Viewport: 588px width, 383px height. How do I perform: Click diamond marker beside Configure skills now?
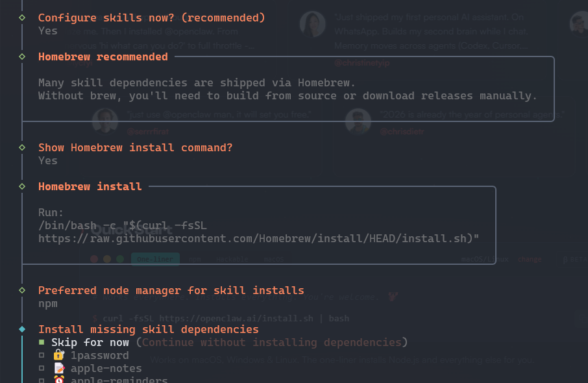point(22,18)
